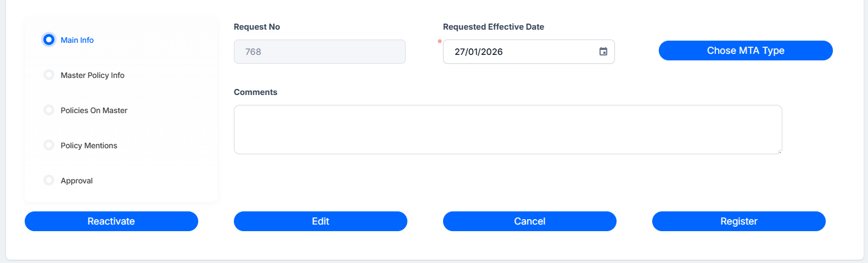Open the calendar picker icon in date field
The width and height of the screenshot is (868, 263).
[x=603, y=52]
